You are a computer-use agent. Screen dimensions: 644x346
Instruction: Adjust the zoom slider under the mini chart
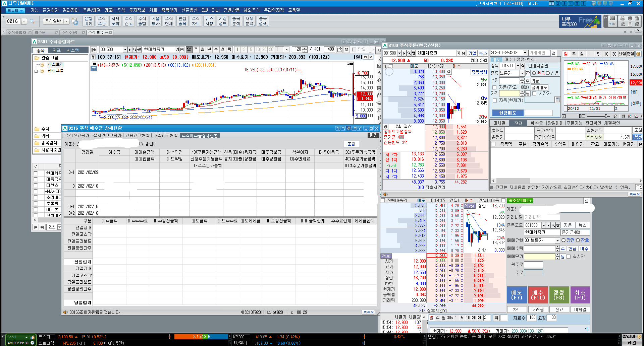click(606, 116)
